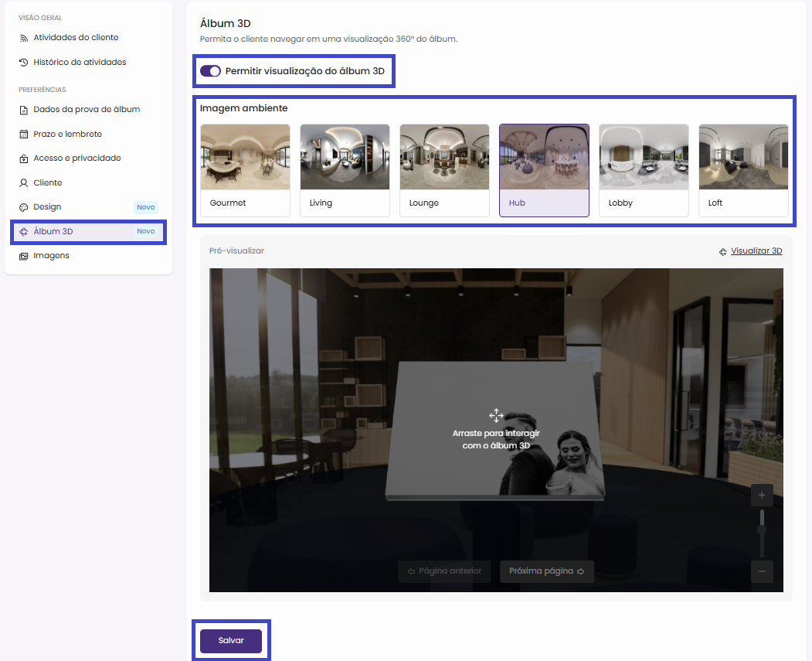The width and height of the screenshot is (812, 661).
Task: Zoom out with the minus button
Action: (762, 571)
